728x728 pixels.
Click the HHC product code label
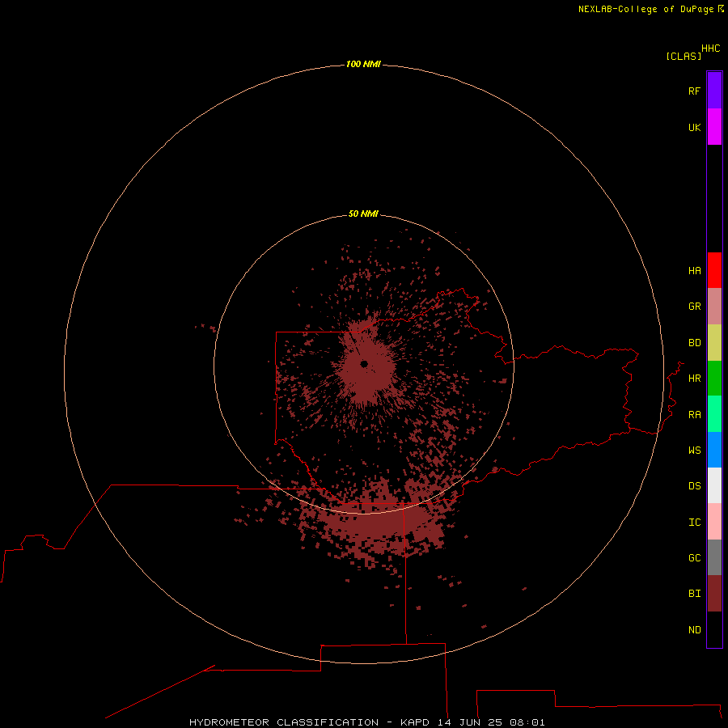[711, 49]
